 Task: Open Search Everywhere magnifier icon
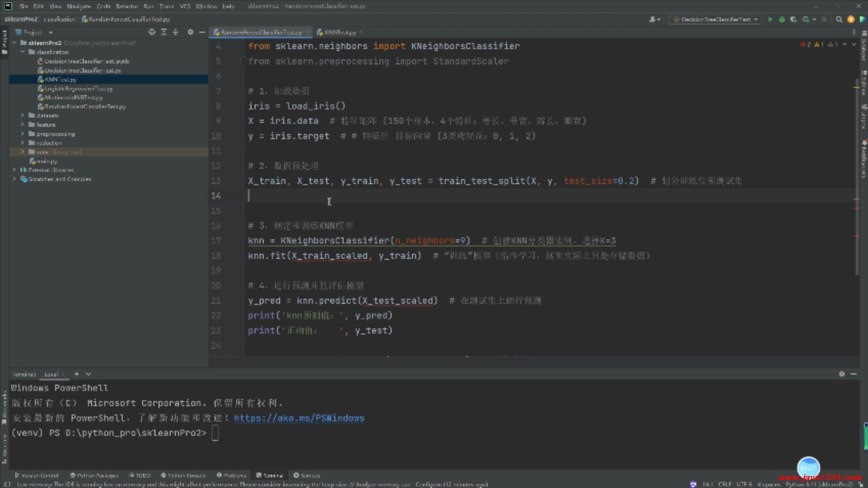pyautogui.click(x=839, y=19)
